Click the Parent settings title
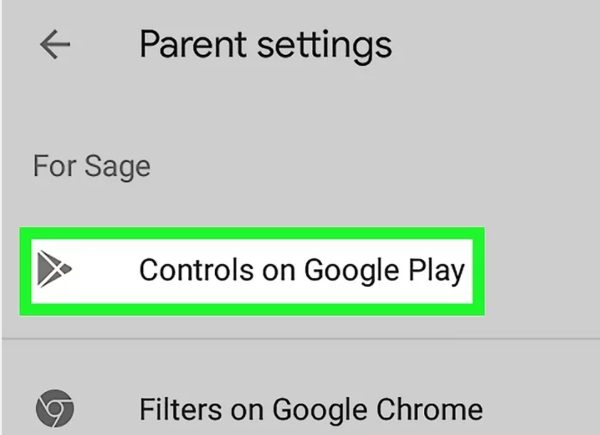 266,46
